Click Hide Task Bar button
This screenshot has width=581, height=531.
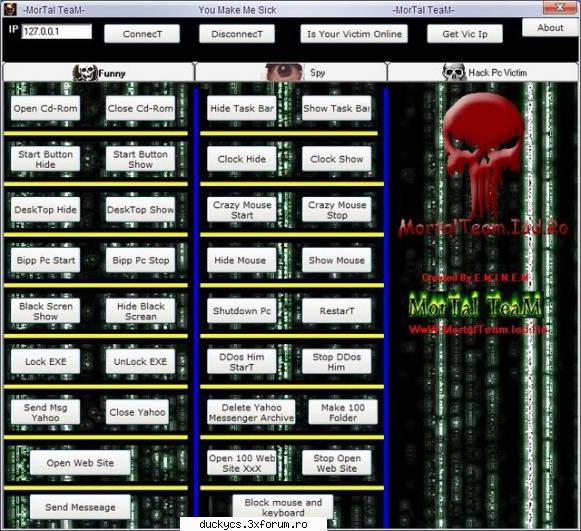coord(242,108)
